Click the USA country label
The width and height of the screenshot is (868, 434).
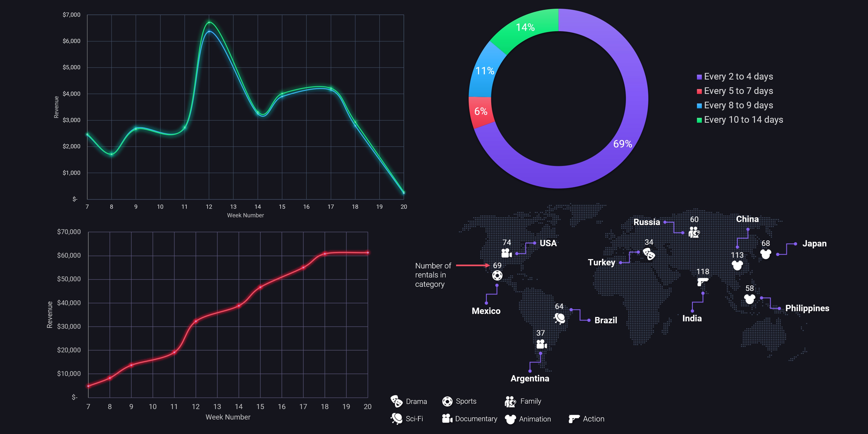coord(548,243)
